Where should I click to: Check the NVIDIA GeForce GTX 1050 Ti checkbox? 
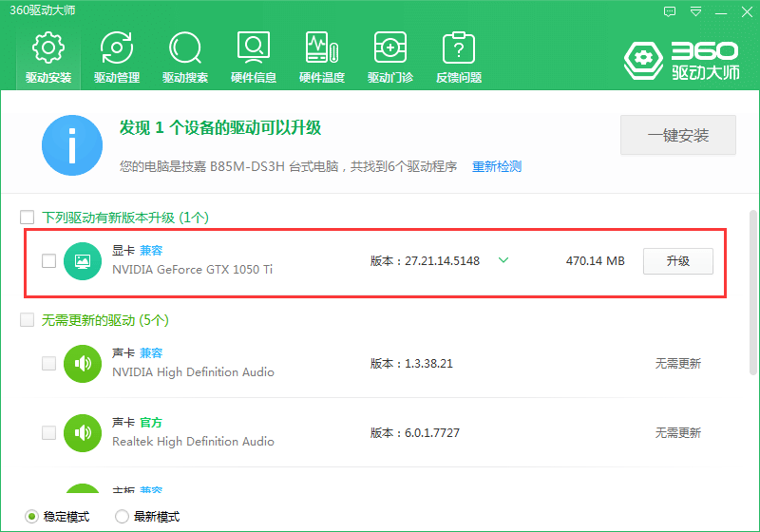(x=49, y=260)
